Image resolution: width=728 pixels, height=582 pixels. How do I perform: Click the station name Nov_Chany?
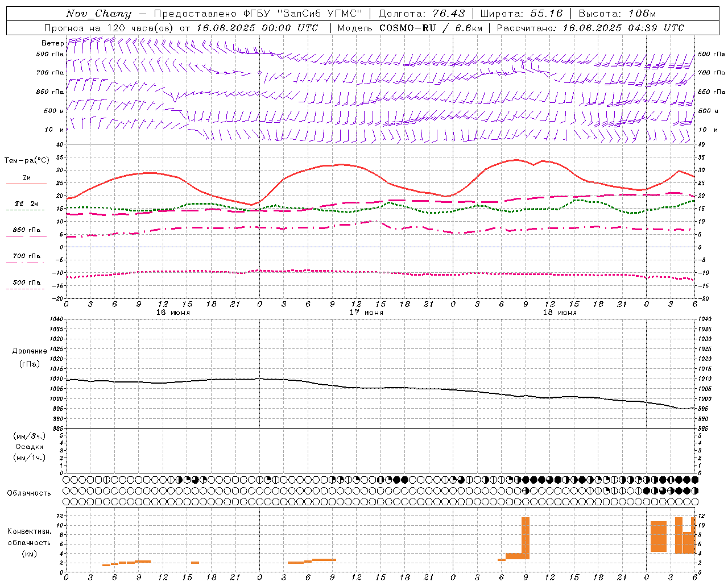tap(98, 14)
